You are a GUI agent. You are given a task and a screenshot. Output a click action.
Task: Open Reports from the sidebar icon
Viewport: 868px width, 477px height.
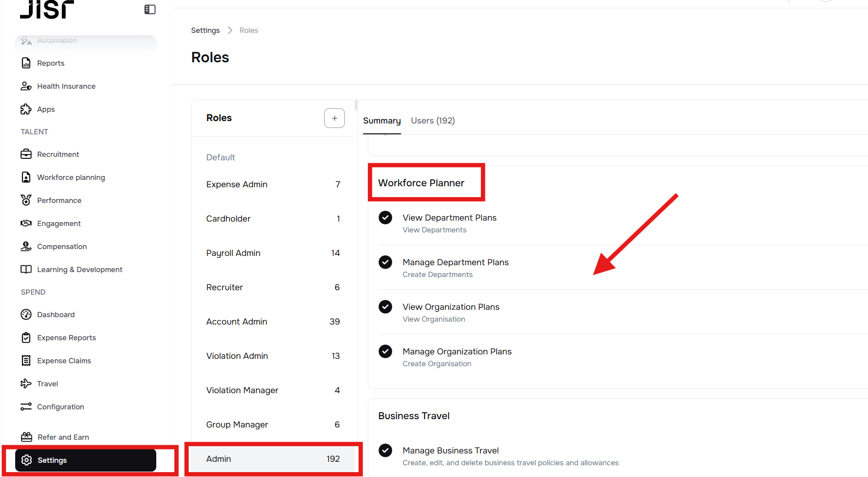(26, 63)
